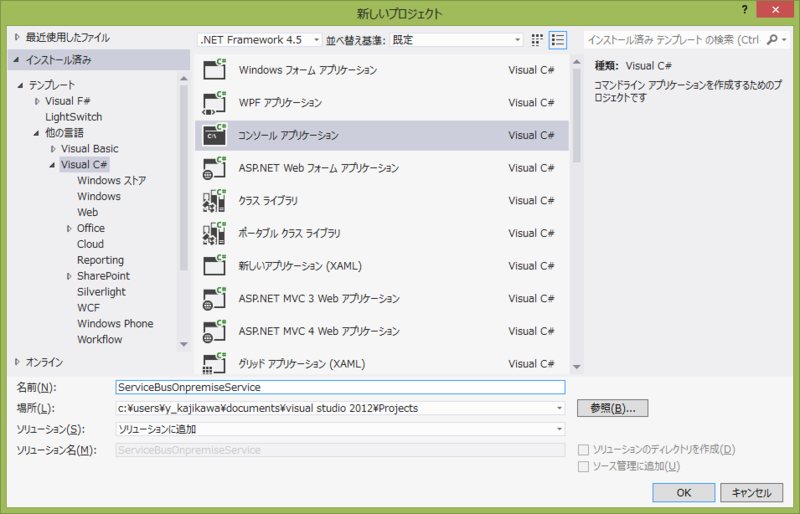This screenshot has height=514, width=800.
Task: Select WPF アプリケーション template text
Action: (280, 103)
